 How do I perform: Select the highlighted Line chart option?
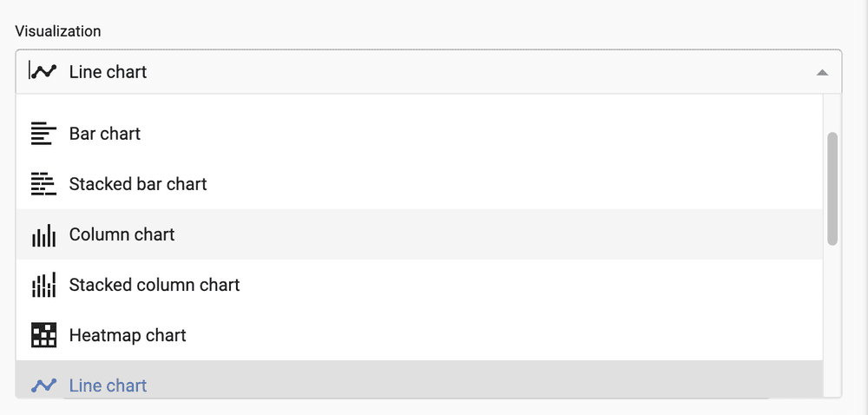[108, 385]
